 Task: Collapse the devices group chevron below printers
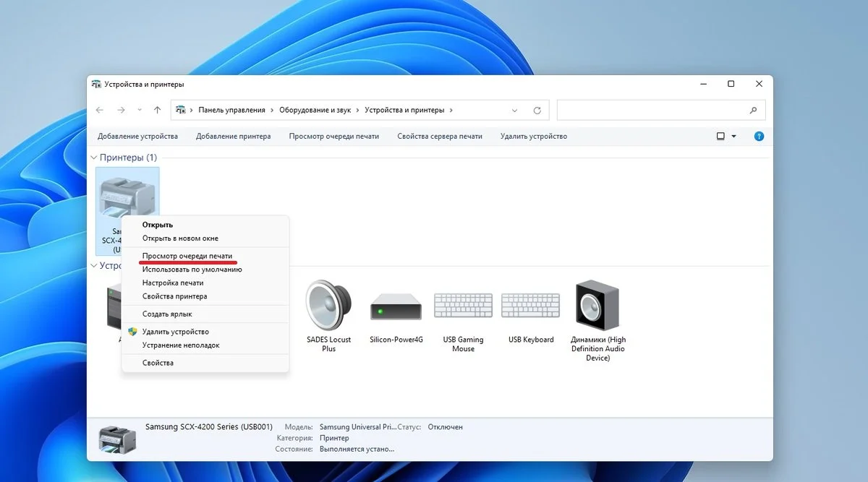coord(93,265)
